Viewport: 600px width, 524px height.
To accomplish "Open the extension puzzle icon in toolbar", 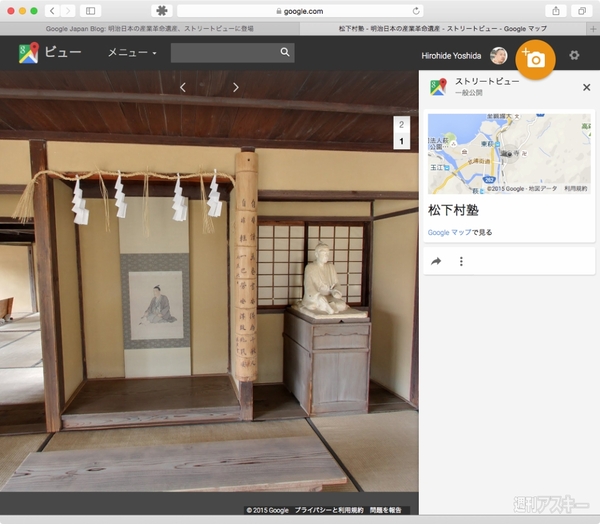I will click(162, 11).
